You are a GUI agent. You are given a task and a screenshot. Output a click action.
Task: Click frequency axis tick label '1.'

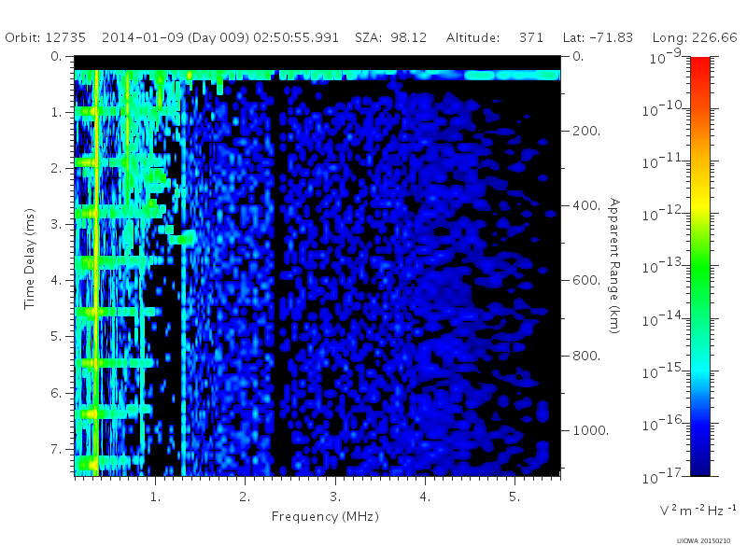coord(155,497)
